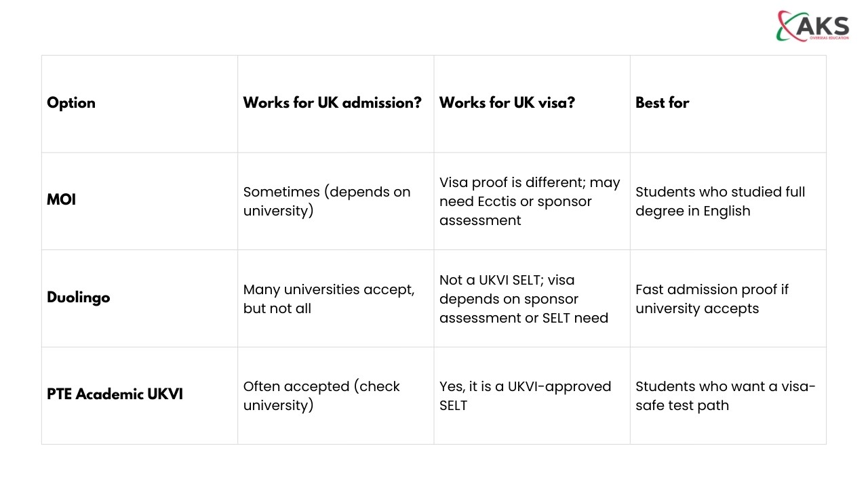Click the MOI row label
The width and height of the screenshot is (868, 488).
click(x=61, y=201)
